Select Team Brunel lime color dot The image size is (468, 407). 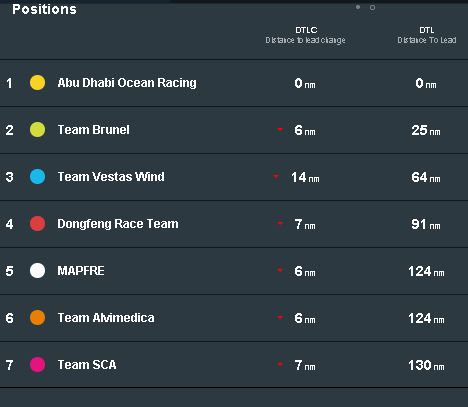point(37,130)
